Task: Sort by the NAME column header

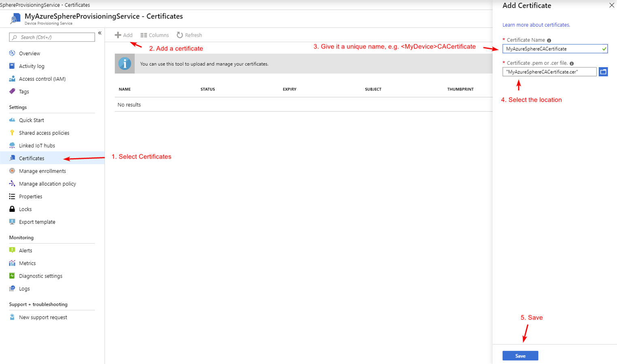Action: click(125, 89)
